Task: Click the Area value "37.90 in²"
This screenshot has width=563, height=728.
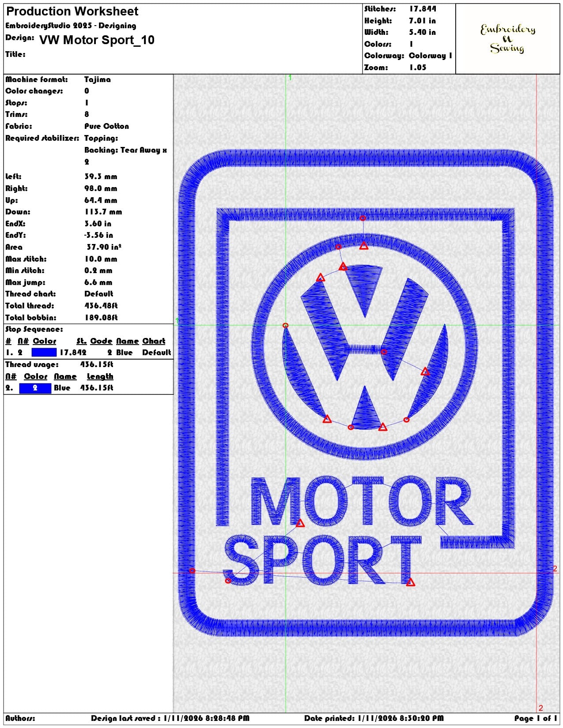Action: tap(104, 247)
